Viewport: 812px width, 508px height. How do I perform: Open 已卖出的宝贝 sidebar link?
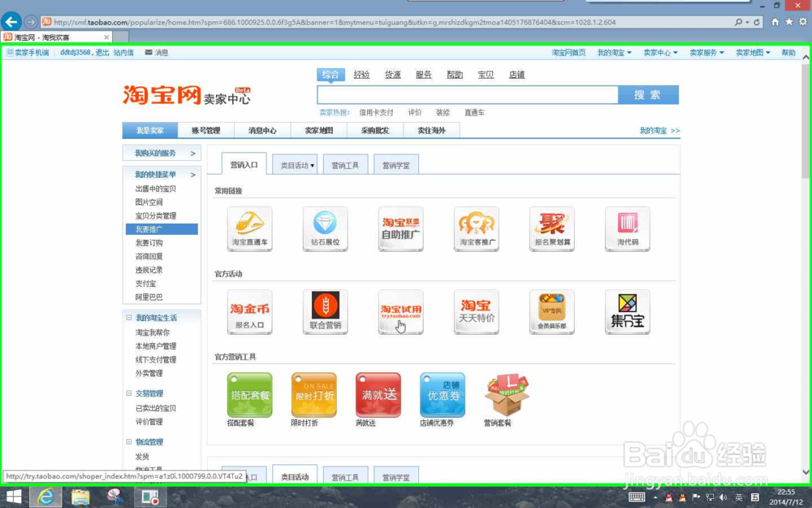click(156, 408)
